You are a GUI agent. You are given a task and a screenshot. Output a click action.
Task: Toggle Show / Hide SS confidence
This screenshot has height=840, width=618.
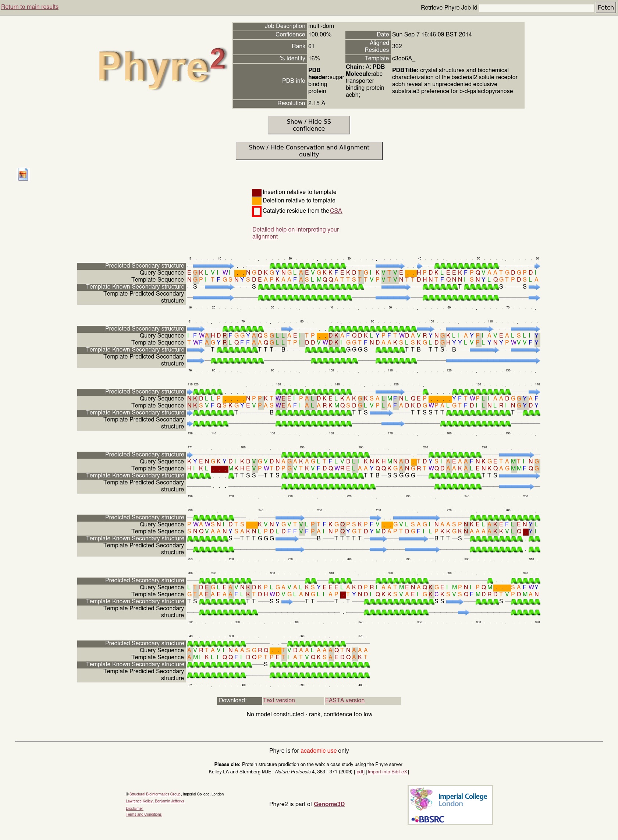pyautogui.click(x=309, y=125)
